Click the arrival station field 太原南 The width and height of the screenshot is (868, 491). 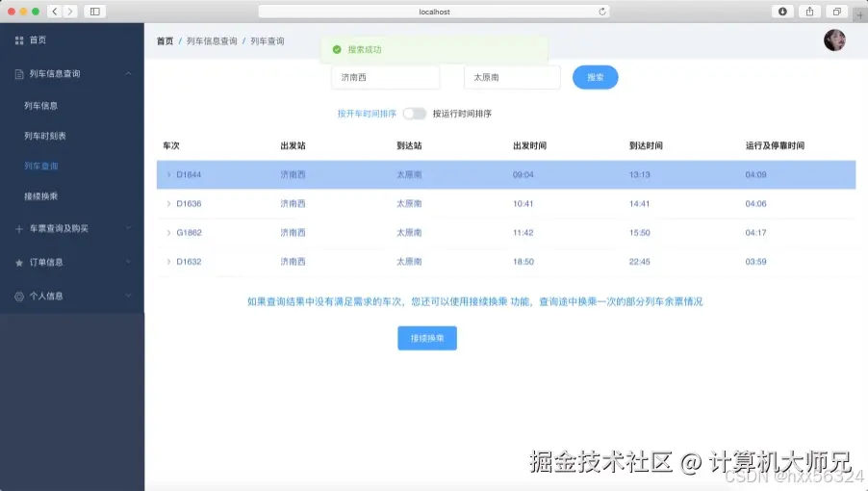point(512,77)
